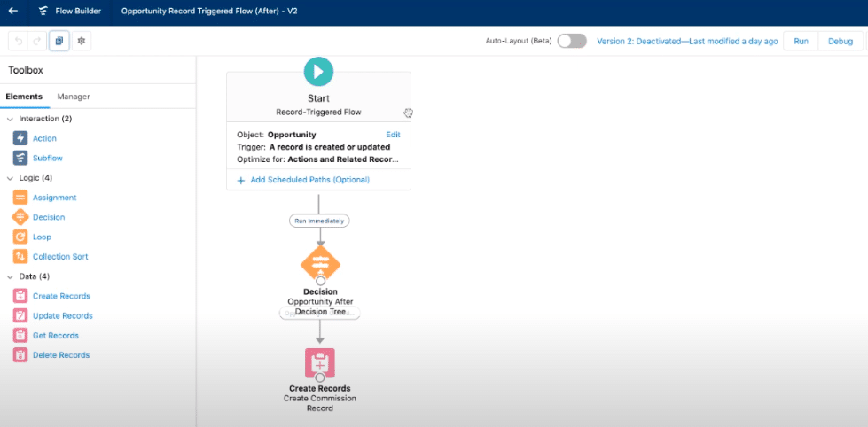The image size is (868, 427).
Task: Click Add Scheduled Paths (Optional)
Action: [310, 180]
